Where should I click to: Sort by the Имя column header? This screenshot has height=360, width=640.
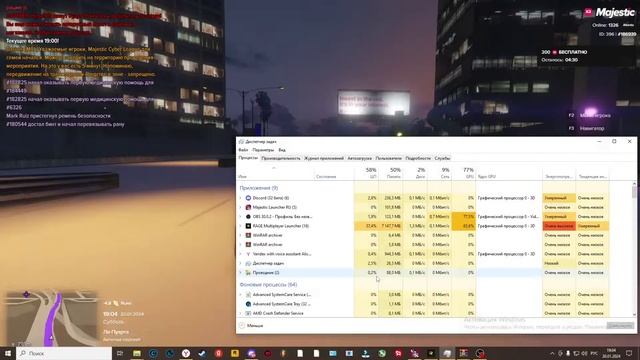(276, 173)
